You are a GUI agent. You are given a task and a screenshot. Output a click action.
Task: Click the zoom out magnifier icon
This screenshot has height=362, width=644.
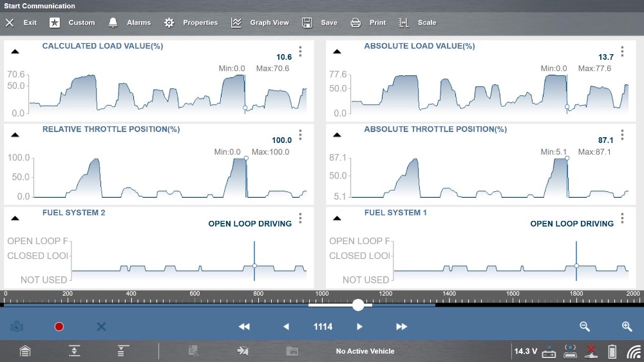point(585,327)
